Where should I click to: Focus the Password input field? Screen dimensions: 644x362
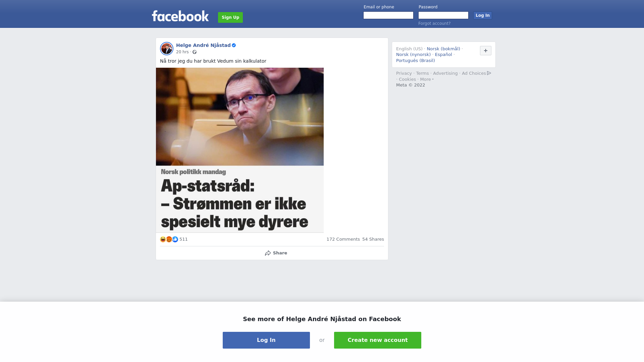443,15
